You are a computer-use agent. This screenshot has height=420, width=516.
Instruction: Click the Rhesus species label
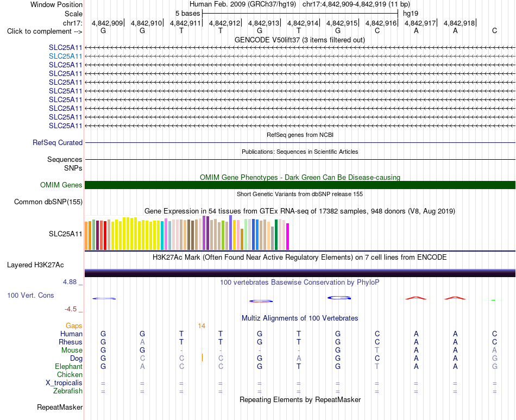71,342
